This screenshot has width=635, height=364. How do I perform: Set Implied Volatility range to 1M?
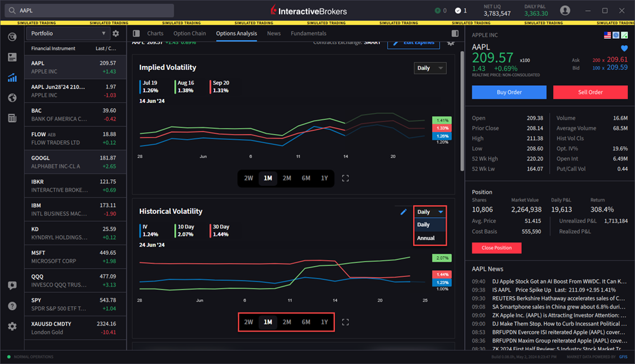(x=268, y=178)
